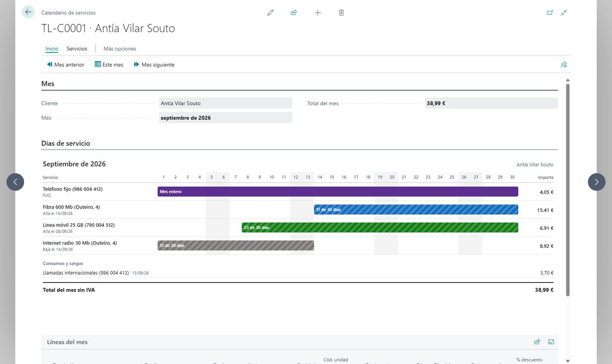
Task: Click the Septiembre de 2026 calendar title
Action: point(74,164)
